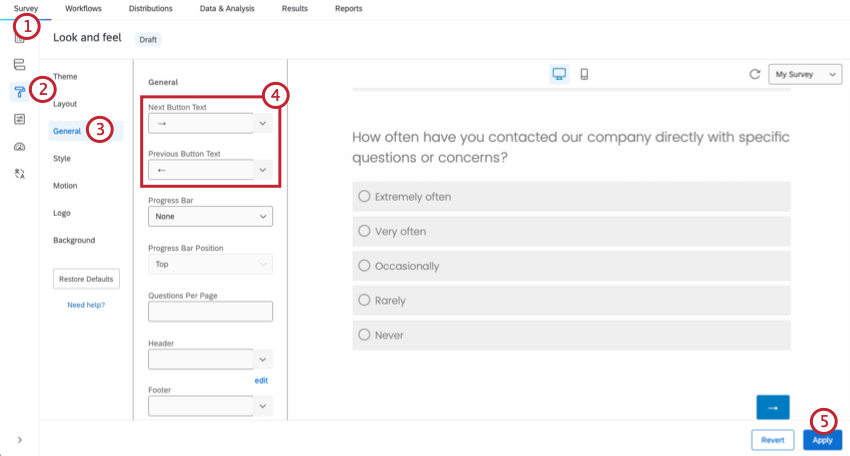Switch to the Workflows tab
Viewport: 850px width, 456px height.
83,8
